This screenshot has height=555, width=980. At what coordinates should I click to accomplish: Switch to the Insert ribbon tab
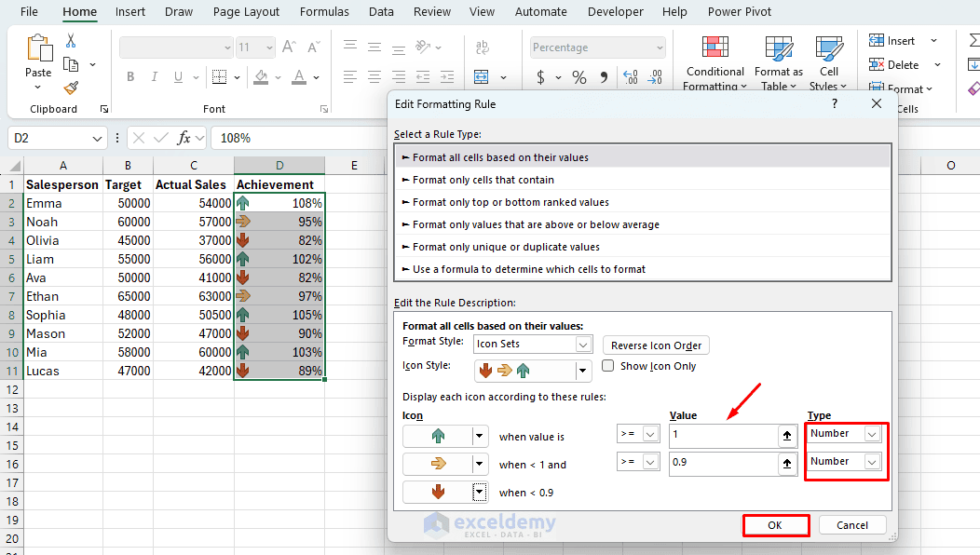[x=130, y=12]
